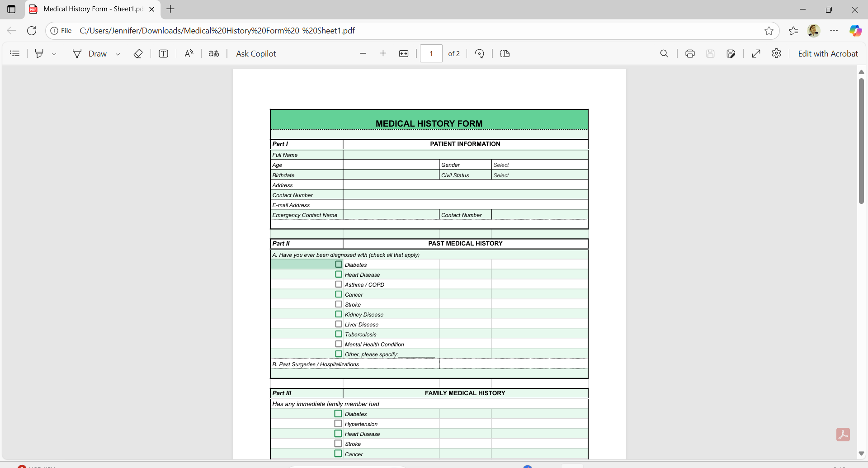Open the Tab actions menu
The height and width of the screenshot is (468, 868).
pyautogui.click(x=11, y=9)
